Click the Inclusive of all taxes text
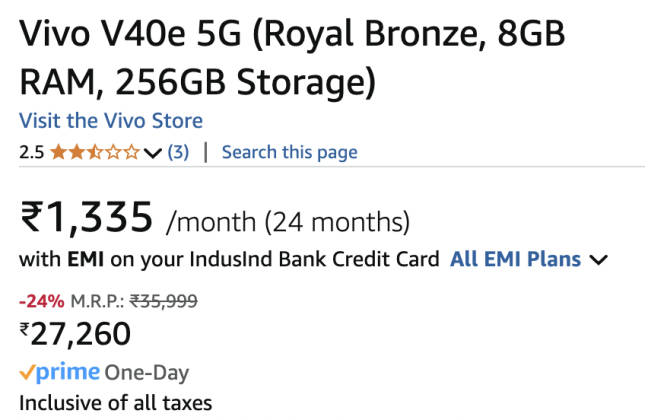Viewport: 648px width, 420px height. [x=114, y=404]
